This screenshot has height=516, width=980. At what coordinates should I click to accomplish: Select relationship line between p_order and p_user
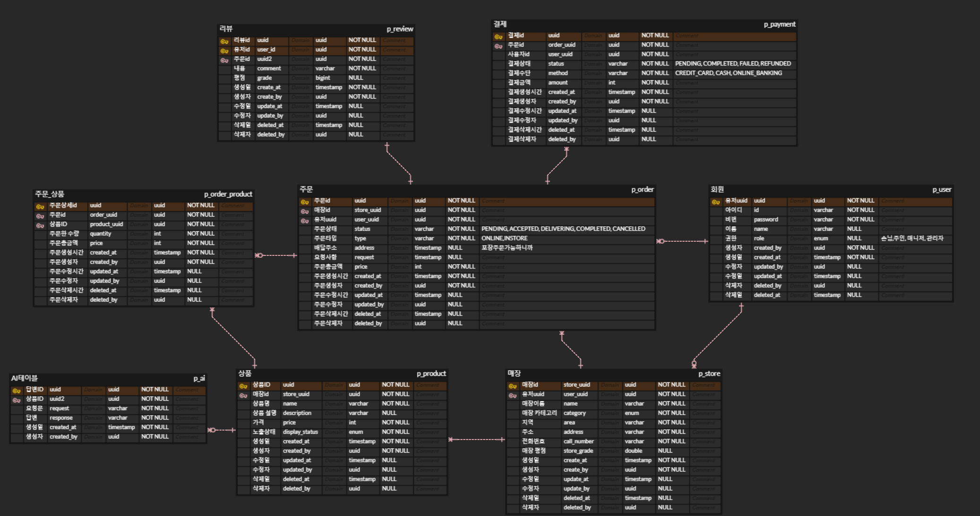click(x=682, y=241)
